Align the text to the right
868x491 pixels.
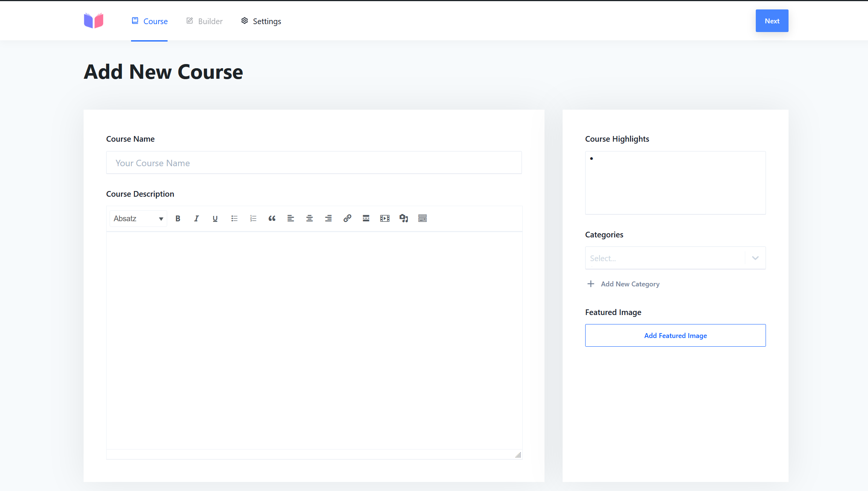tap(328, 218)
